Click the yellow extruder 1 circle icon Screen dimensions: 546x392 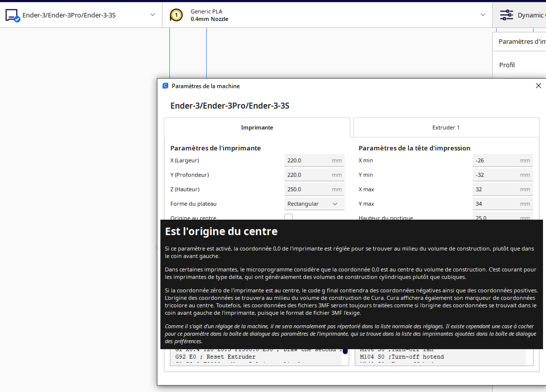click(176, 15)
